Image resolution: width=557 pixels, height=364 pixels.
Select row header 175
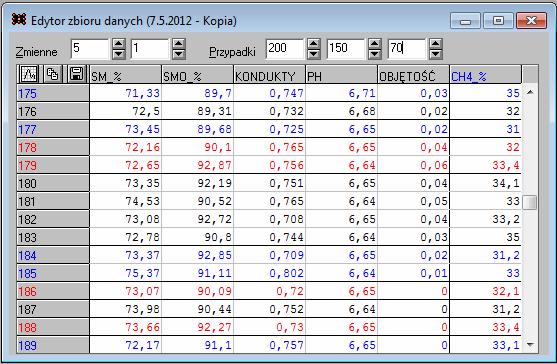53,93
